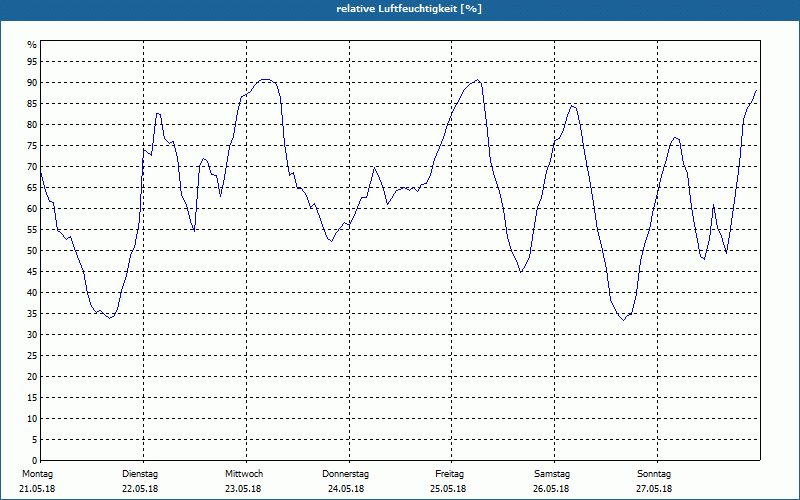Image resolution: width=800 pixels, height=500 pixels.
Task: Select the 22.05.18 date label
Action: coord(140,489)
